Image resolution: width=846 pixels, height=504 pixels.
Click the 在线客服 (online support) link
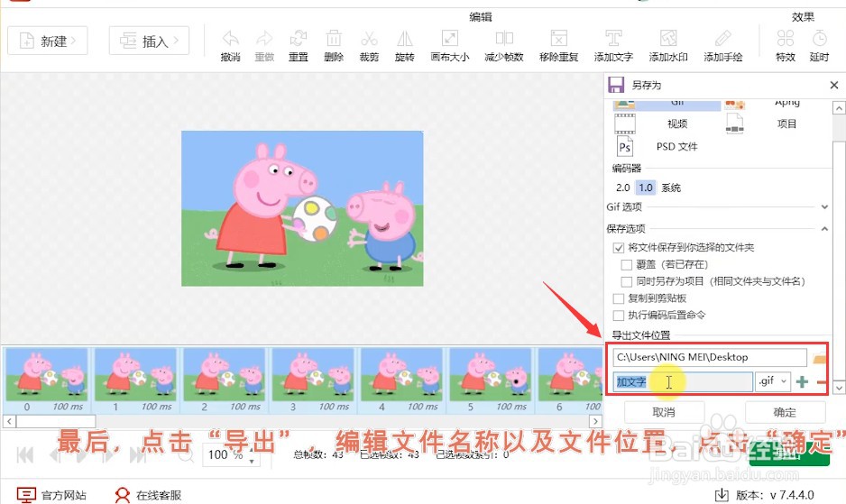148,495
